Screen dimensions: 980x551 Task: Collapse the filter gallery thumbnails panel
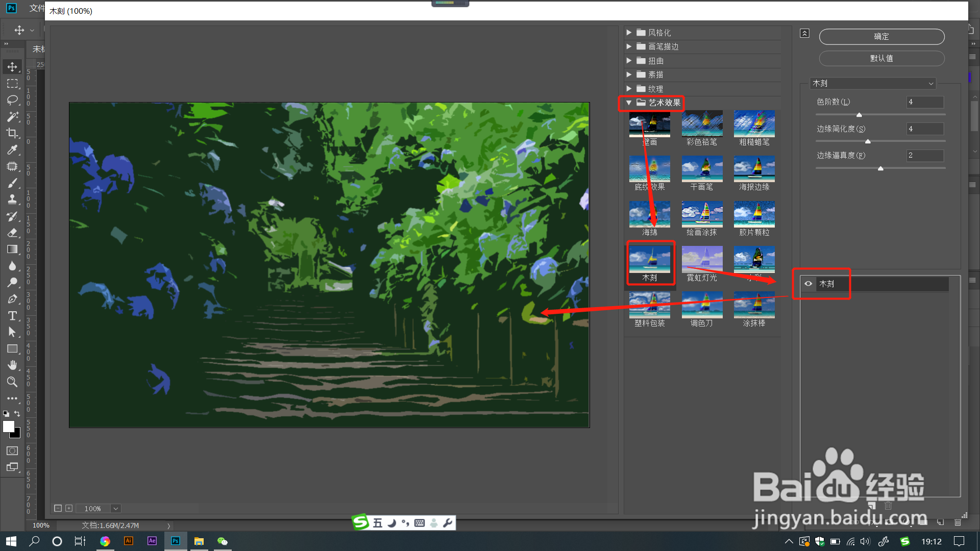804,33
